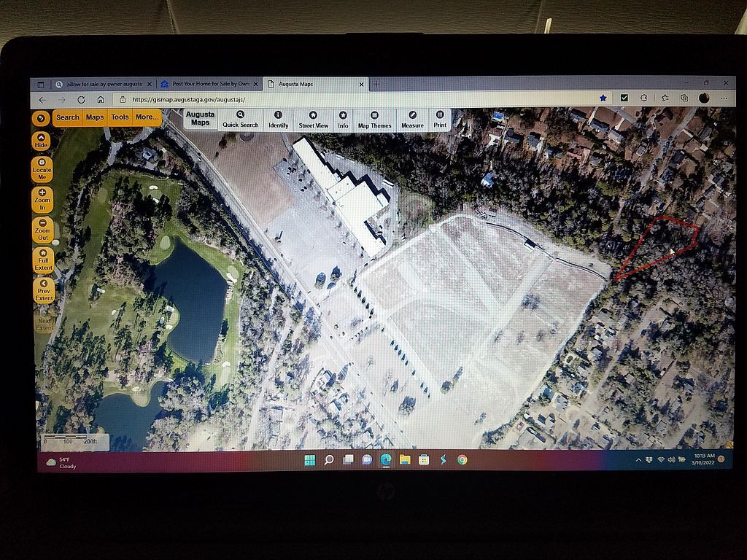Open the Map Themes selector
The height and width of the screenshot is (560, 747).
pyautogui.click(x=374, y=120)
